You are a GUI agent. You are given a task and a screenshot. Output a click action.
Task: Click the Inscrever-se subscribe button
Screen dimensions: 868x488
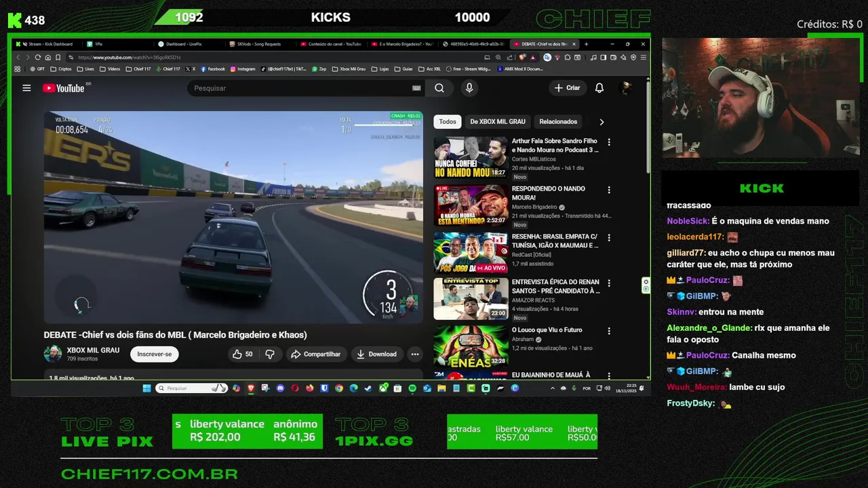tap(155, 354)
